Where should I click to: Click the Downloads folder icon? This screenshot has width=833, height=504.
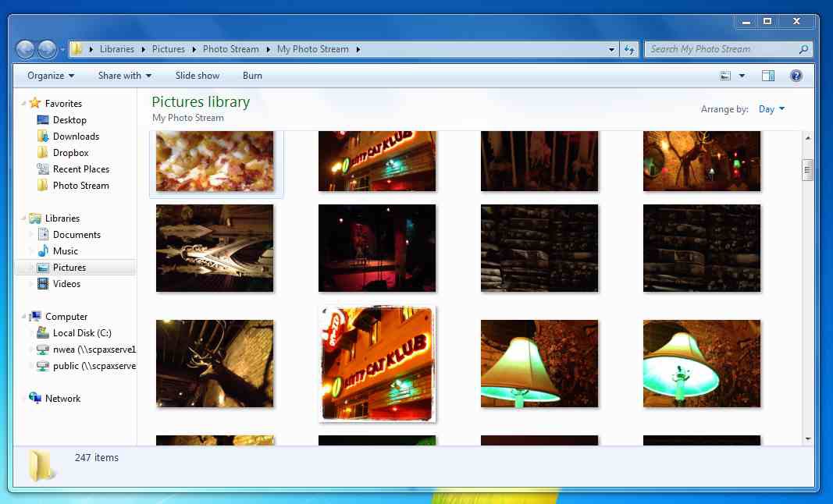click(x=43, y=137)
